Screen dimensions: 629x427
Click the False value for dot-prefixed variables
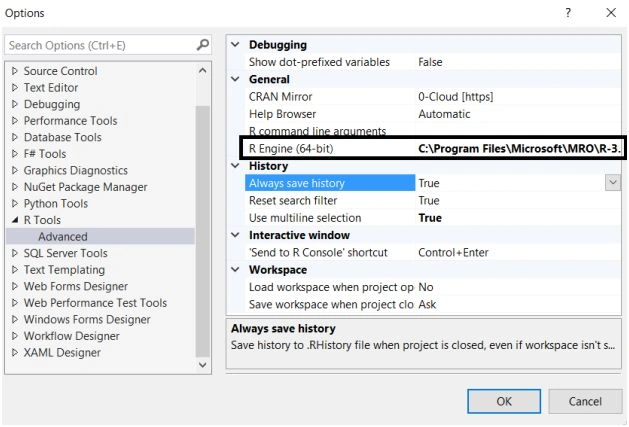pos(430,62)
